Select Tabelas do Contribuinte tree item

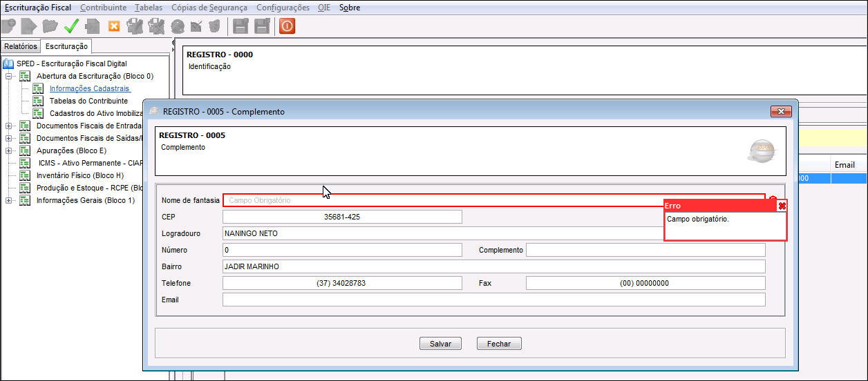(x=88, y=101)
